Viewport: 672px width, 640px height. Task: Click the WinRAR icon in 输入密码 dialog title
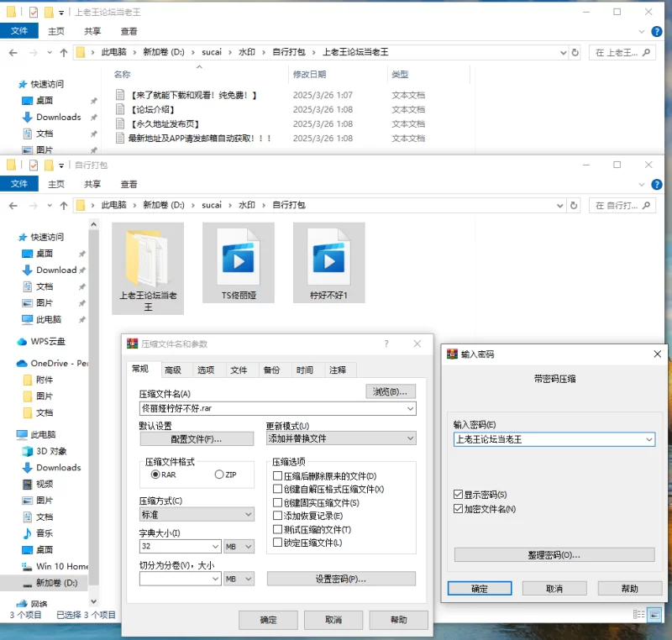tap(452, 354)
